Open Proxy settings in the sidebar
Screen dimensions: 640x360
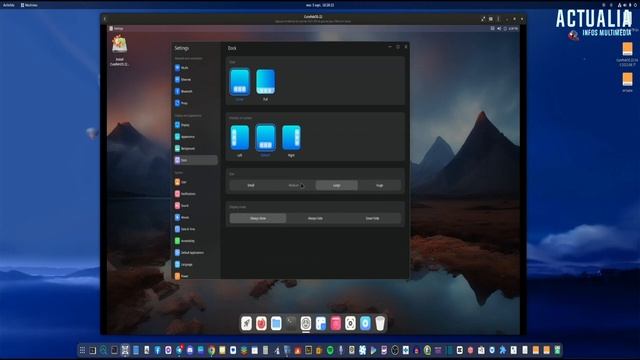point(195,103)
